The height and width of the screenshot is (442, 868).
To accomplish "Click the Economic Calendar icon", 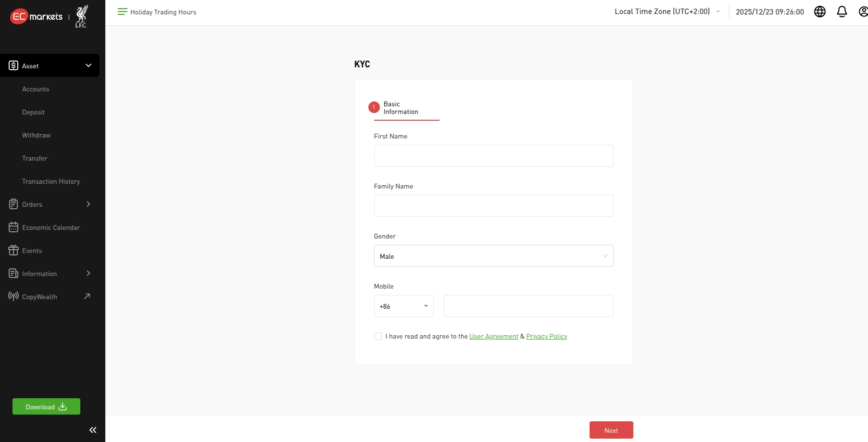I will 13,227.
